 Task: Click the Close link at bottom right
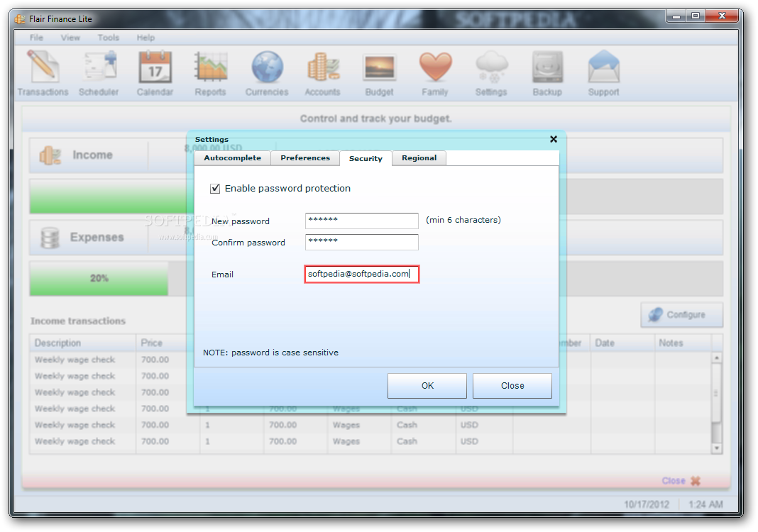674,481
